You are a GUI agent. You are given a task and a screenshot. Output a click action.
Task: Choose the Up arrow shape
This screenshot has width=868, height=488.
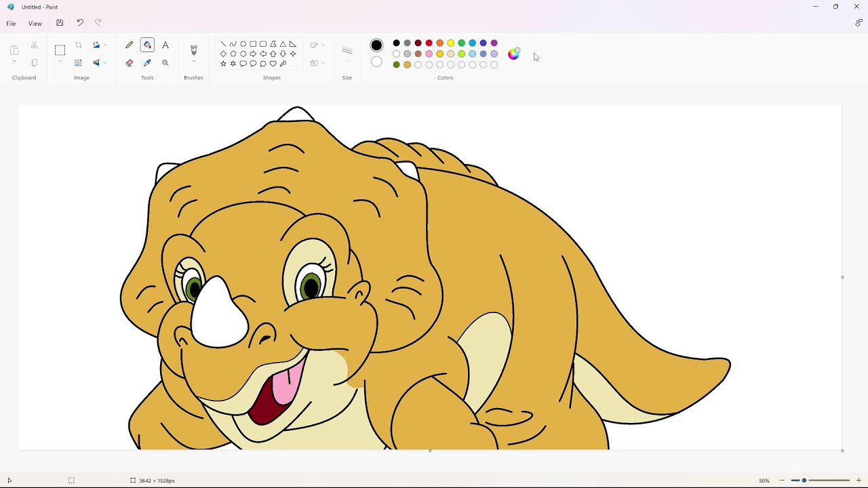tap(273, 54)
